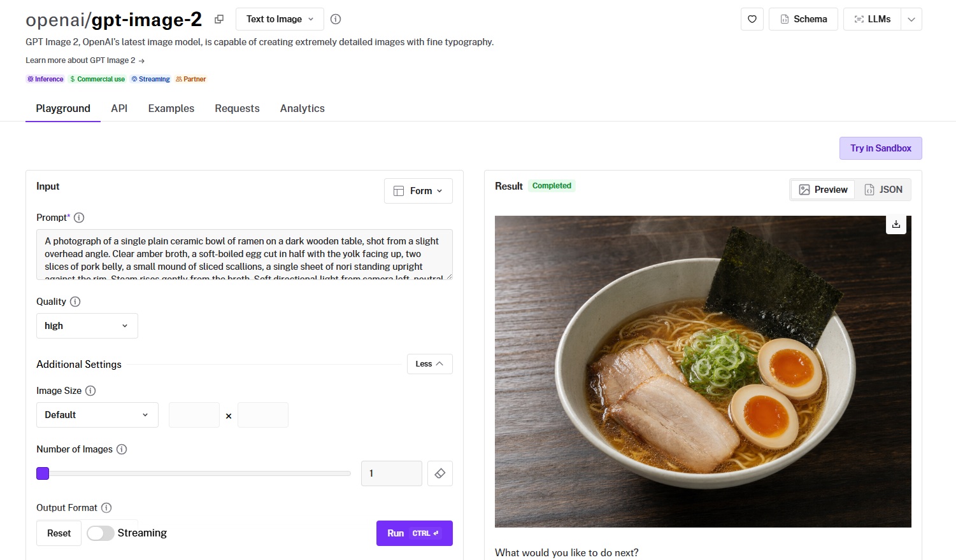Click the Number of Images slider handle
The height and width of the screenshot is (560, 956).
[x=43, y=473]
